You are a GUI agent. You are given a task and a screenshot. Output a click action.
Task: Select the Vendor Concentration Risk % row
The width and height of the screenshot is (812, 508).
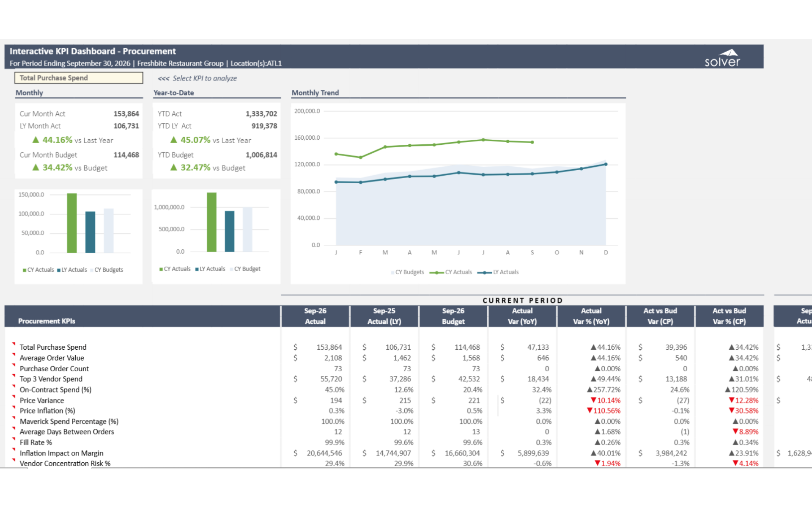[x=65, y=463]
